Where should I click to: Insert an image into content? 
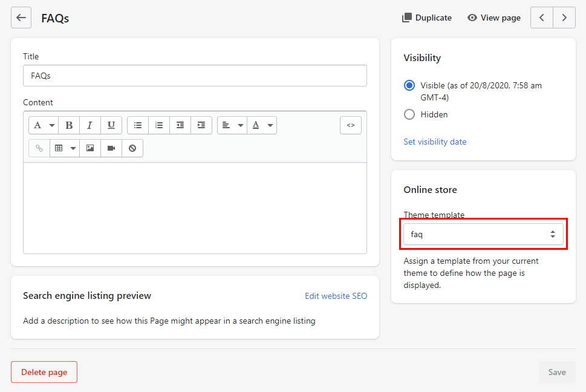(90, 148)
